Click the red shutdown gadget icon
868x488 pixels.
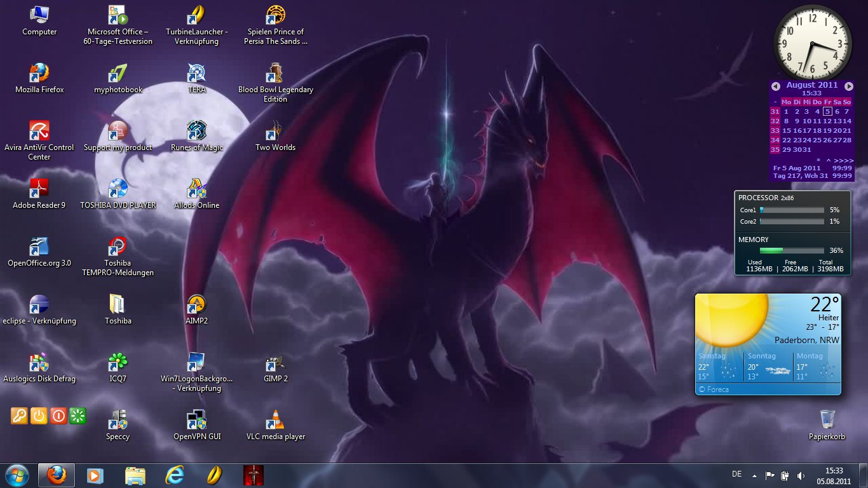tap(58, 416)
